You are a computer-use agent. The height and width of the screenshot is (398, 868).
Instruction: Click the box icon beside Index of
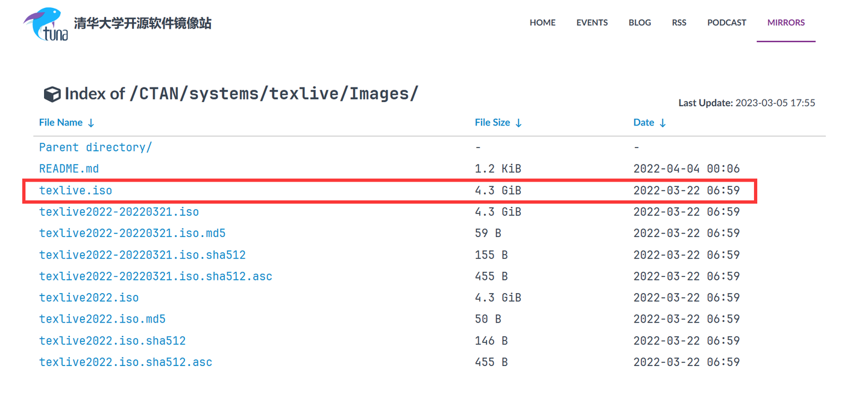(52, 95)
